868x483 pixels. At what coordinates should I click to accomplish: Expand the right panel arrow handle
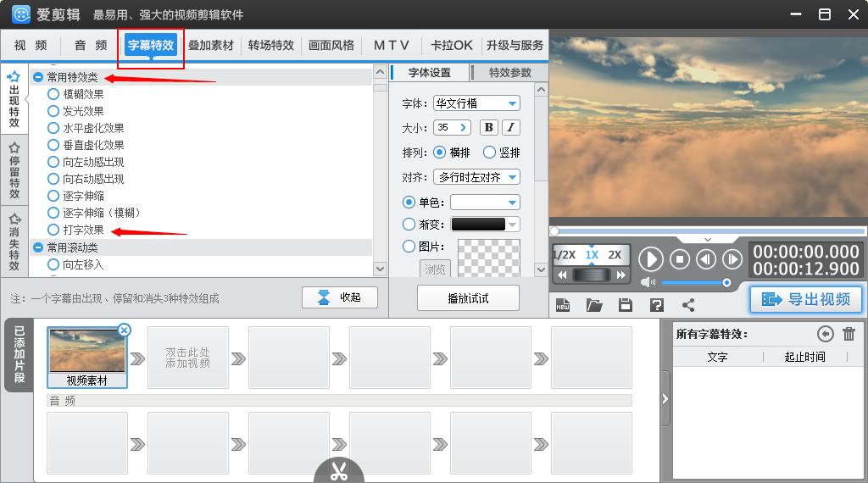tap(665, 398)
